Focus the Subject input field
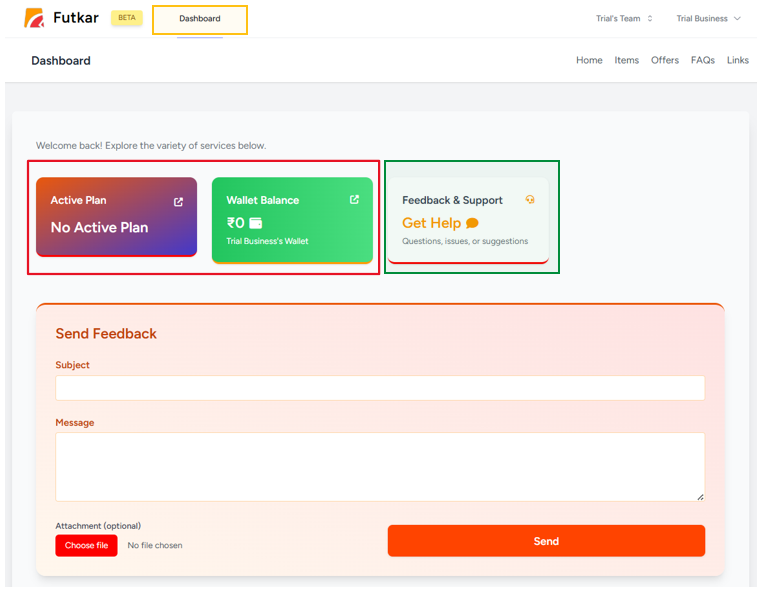The width and height of the screenshot is (757, 592). point(380,388)
